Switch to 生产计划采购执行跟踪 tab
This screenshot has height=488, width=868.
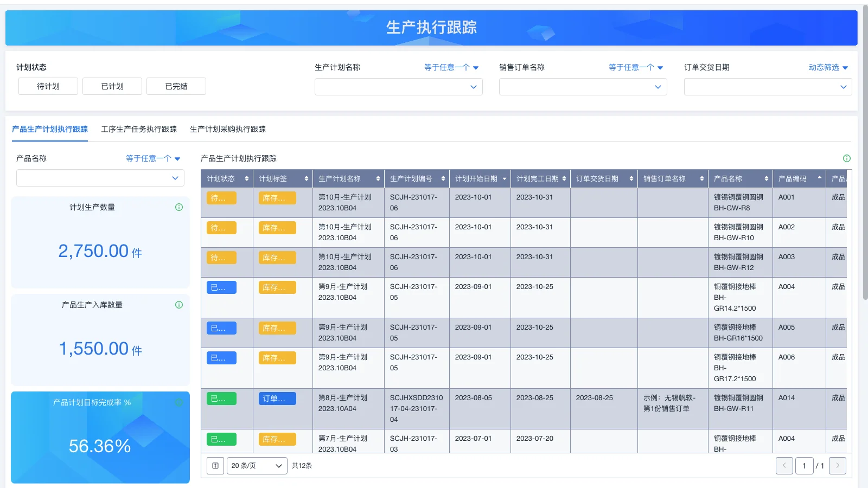[x=228, y=129]
